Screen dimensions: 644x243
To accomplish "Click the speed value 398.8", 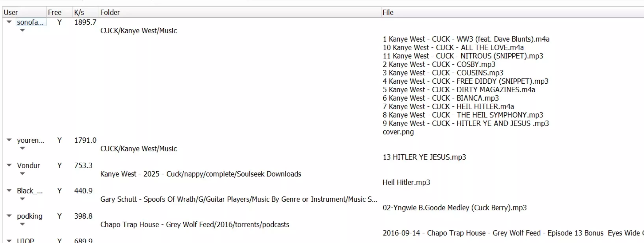I will (x=83, y=216).
